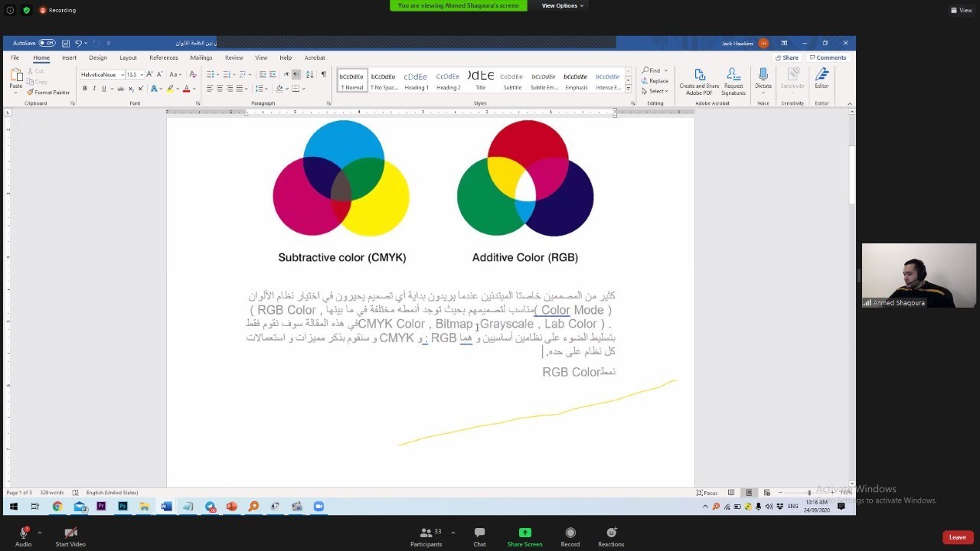Toggle bold formatting in the ribbon
The height and width of the screenshot is (551, 980).
coord(85,89)
